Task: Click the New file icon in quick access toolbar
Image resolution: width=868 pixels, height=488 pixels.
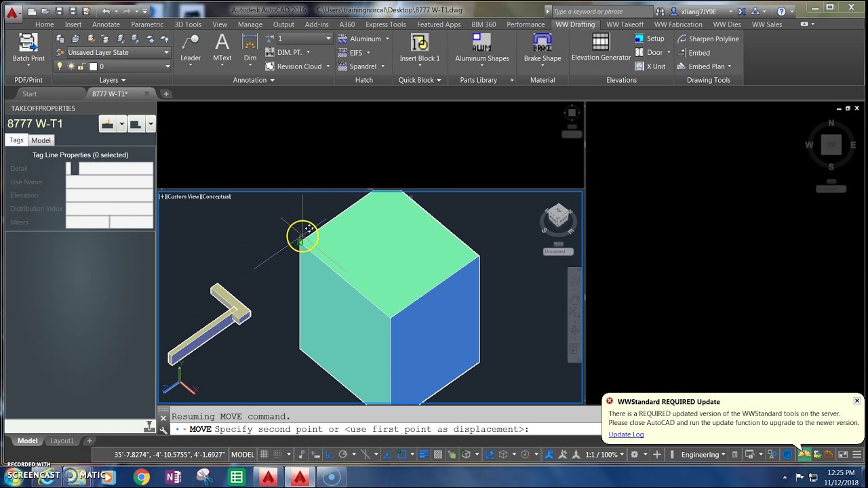Action: (x=33, y=12)
